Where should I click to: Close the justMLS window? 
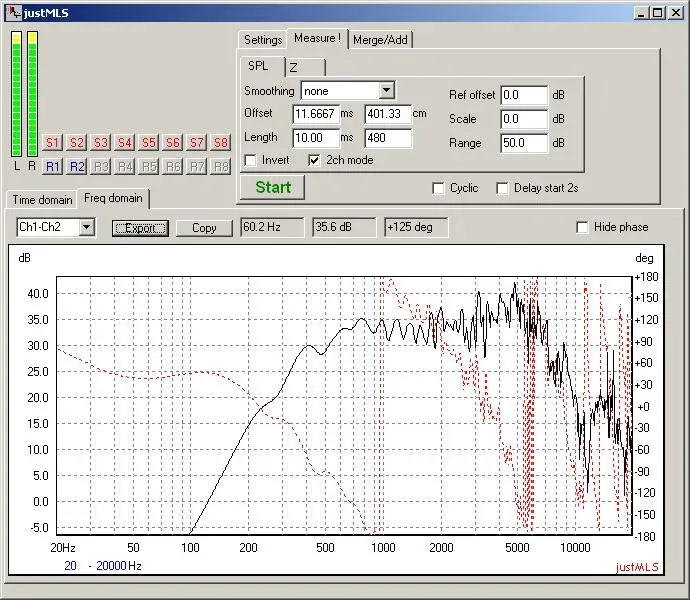(676, 13)
